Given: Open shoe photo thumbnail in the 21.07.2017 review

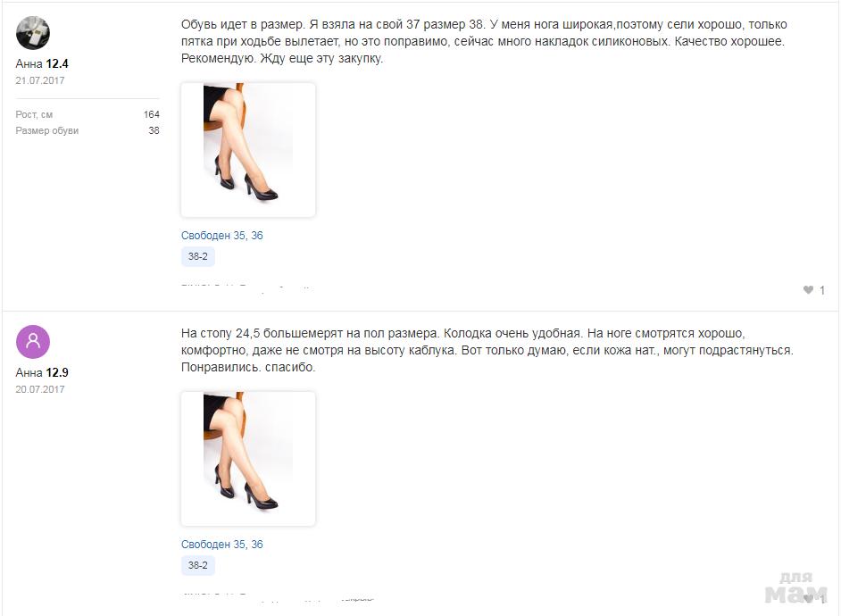Looking at the screenshot, I should pyautogui.click(x=248, y=150).
